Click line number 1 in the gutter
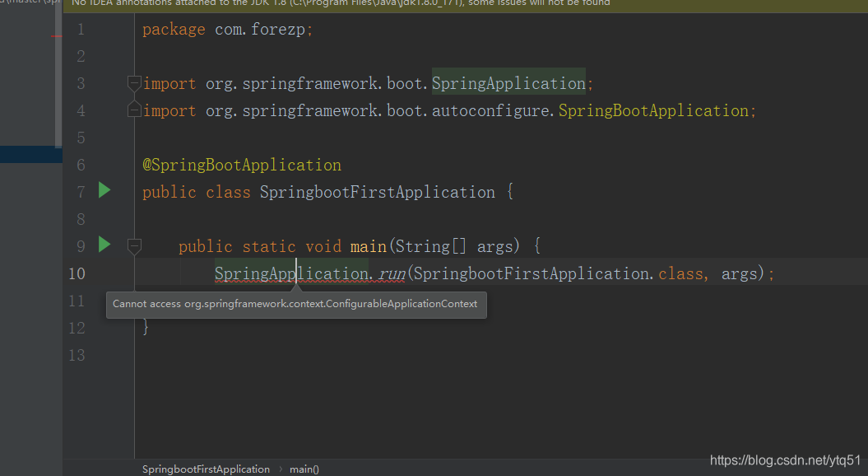This screenshot has height=476, width=868. (80, 29)
